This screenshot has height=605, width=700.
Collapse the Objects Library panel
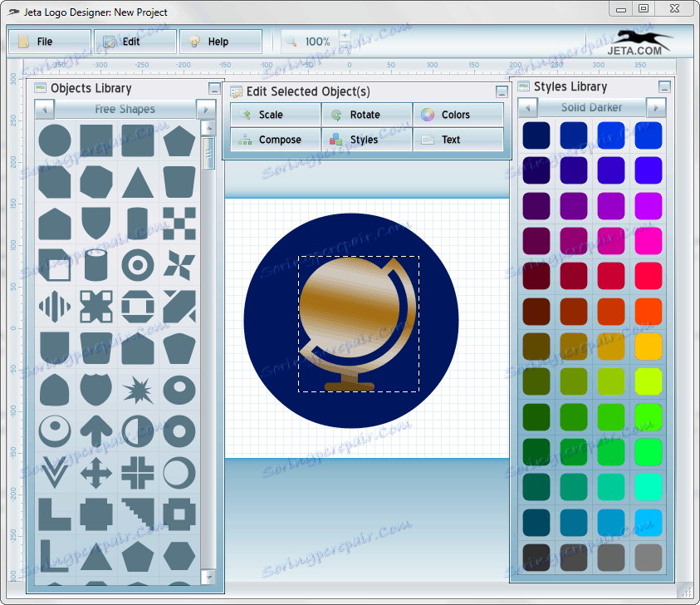tap(214, 88)
